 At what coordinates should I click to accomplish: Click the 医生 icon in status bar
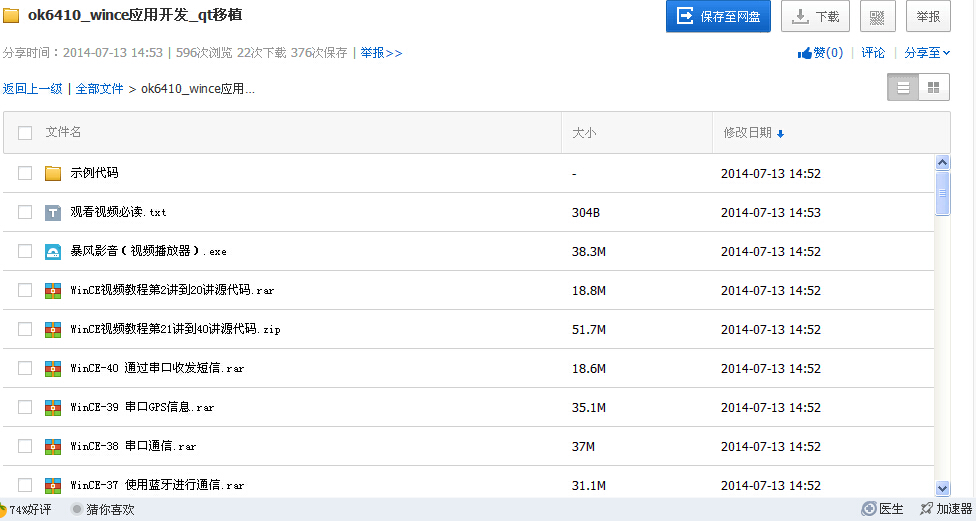(x=870, y=509)
